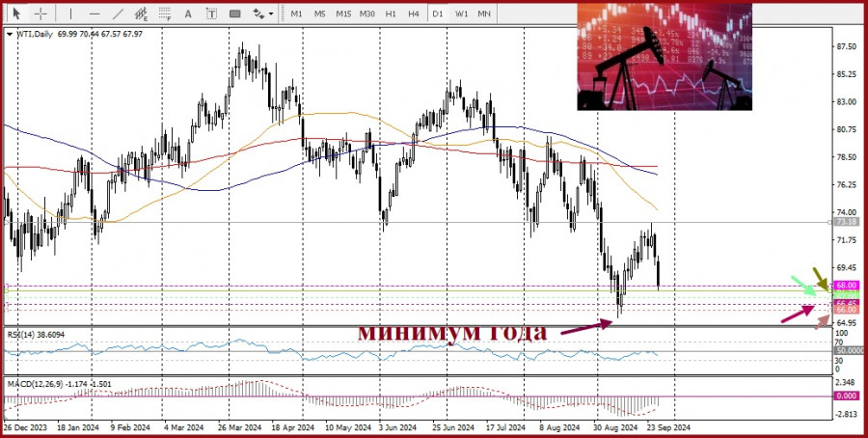Select the rectangle shape tool

(x=234, y=14)
